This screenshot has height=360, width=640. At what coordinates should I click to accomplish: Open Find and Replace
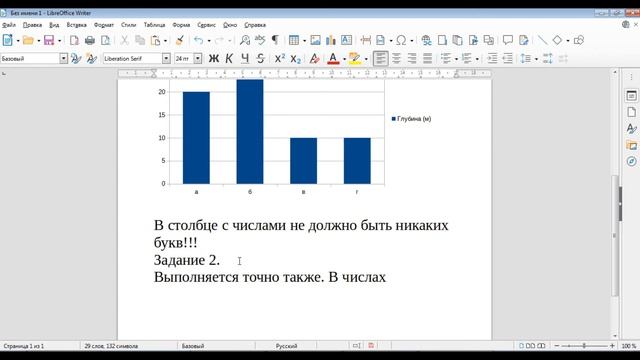click(x=245, y=40)
